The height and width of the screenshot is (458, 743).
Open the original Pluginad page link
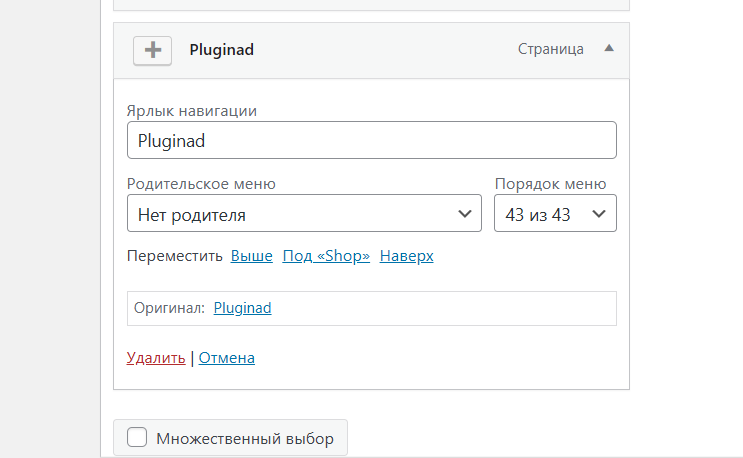click(242, 308)
